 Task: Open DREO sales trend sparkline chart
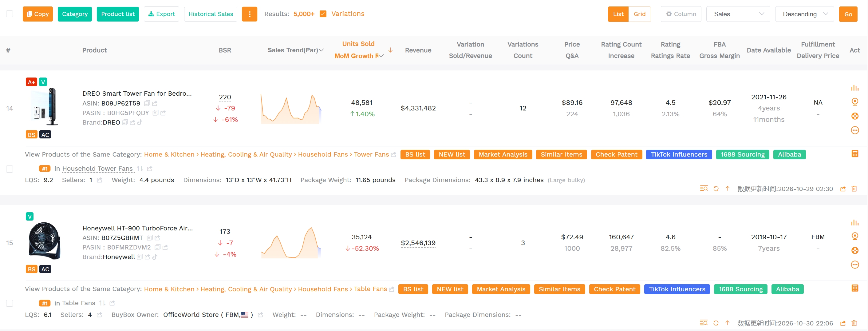pos(291,109)
